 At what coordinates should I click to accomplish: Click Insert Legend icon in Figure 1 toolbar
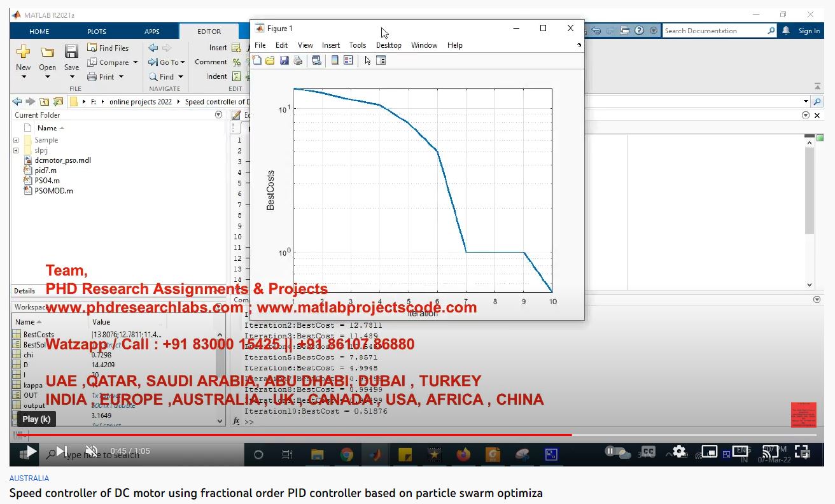point(348,60)
